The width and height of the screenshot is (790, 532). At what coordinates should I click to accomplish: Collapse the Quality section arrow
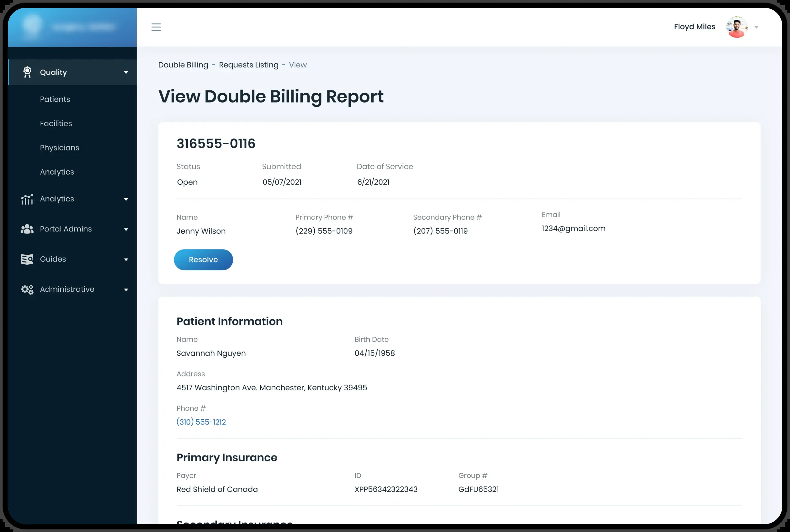(x=126, y=72)
